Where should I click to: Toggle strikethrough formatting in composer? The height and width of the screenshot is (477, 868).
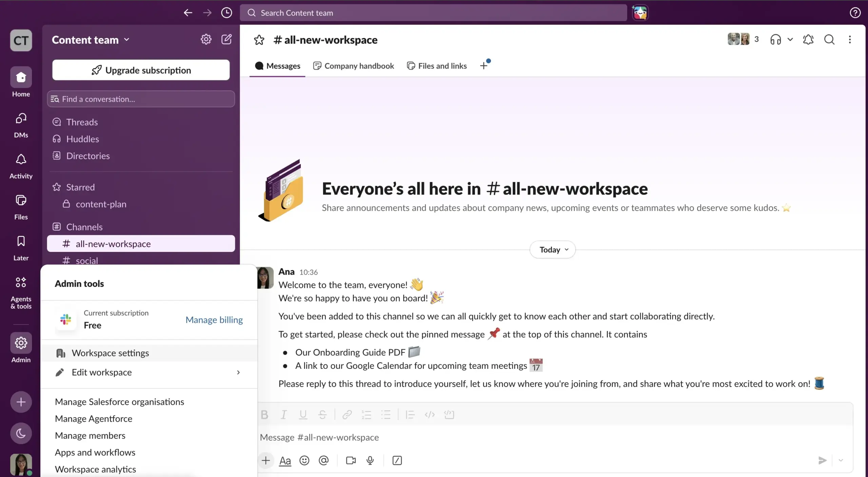coord(322,415)
